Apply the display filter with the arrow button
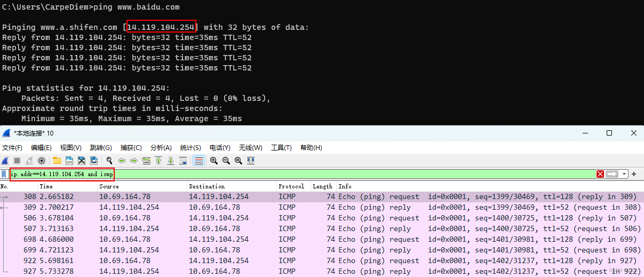 point(611,174)
